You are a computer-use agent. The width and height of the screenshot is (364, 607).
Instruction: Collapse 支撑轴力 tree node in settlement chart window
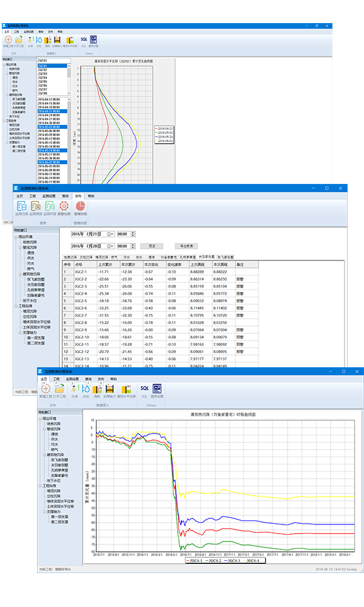(44, 512)
